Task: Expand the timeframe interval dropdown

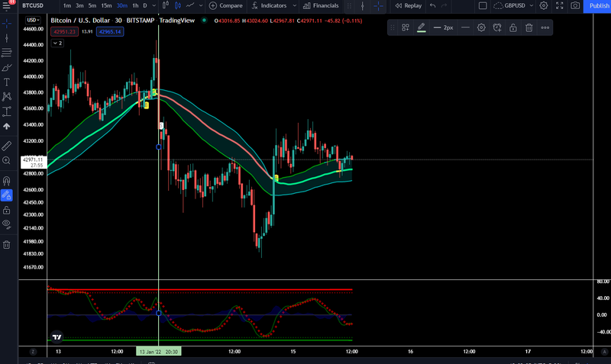Action: click(x=154, y=6)
